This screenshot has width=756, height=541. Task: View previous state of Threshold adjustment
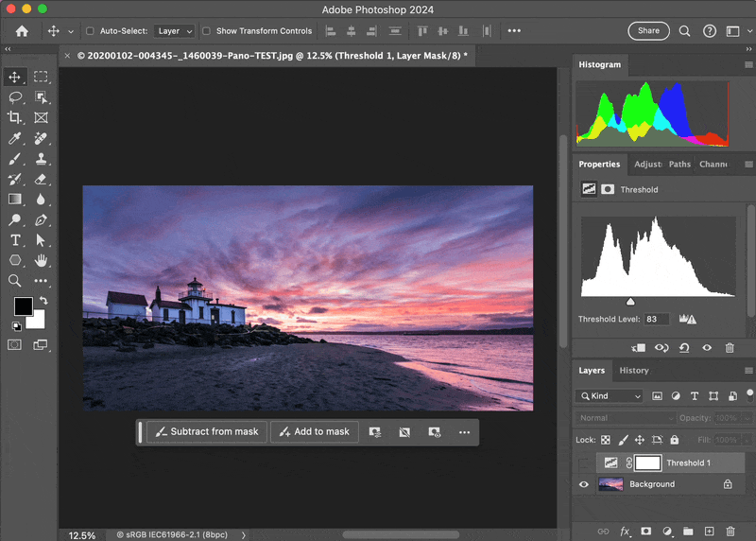point(661,348)
